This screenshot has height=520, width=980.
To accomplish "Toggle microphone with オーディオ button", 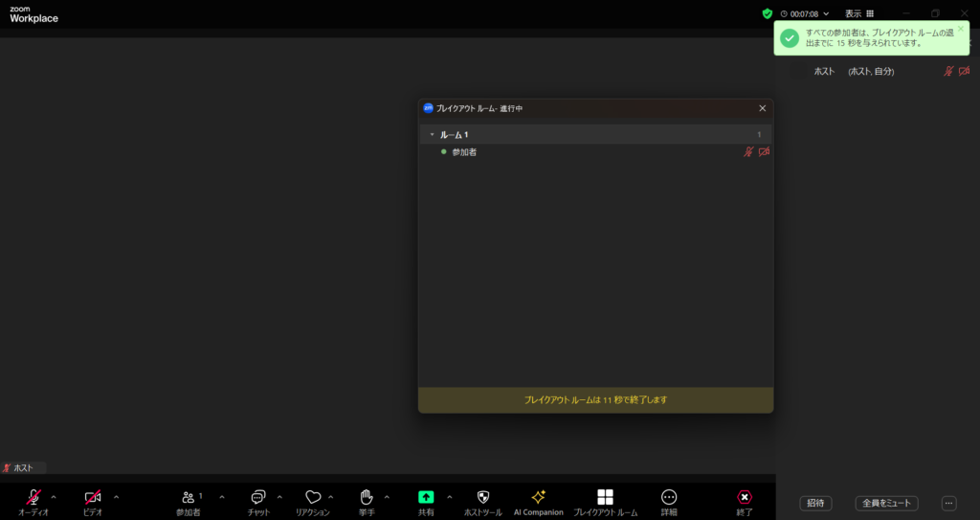I will click(x=33, y=497).
